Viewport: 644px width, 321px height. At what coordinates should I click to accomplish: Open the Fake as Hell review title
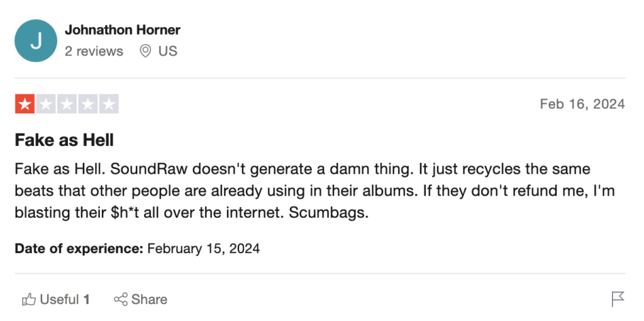click(64, 140)
